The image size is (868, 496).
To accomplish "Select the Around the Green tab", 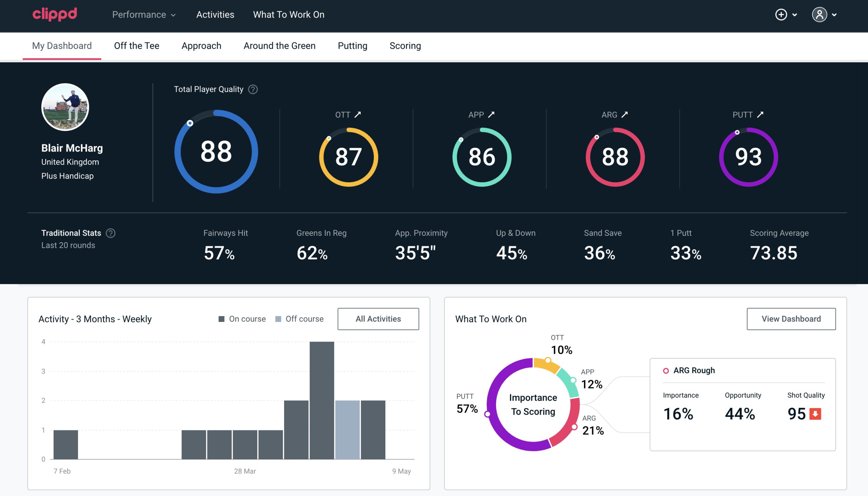I will 279,45.
